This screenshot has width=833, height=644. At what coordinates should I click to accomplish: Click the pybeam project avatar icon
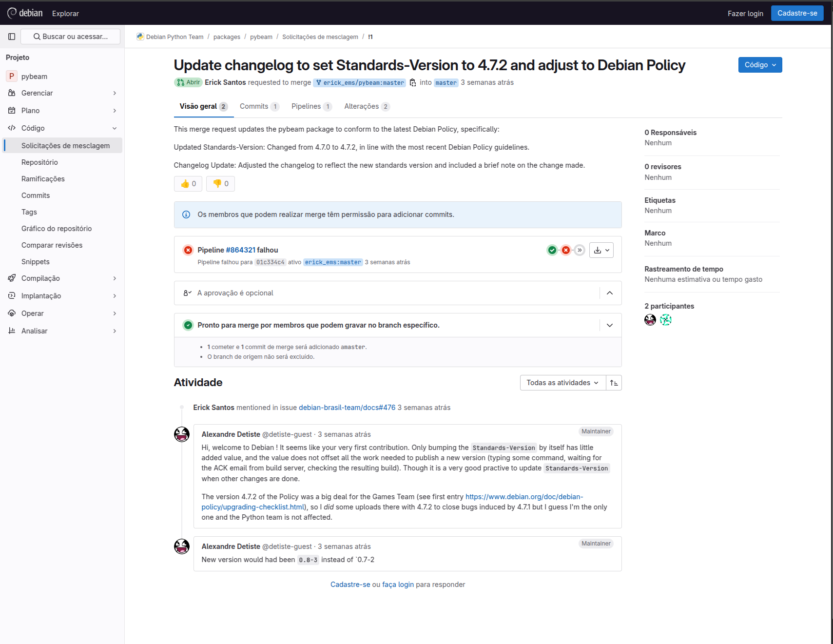[12, 76]
